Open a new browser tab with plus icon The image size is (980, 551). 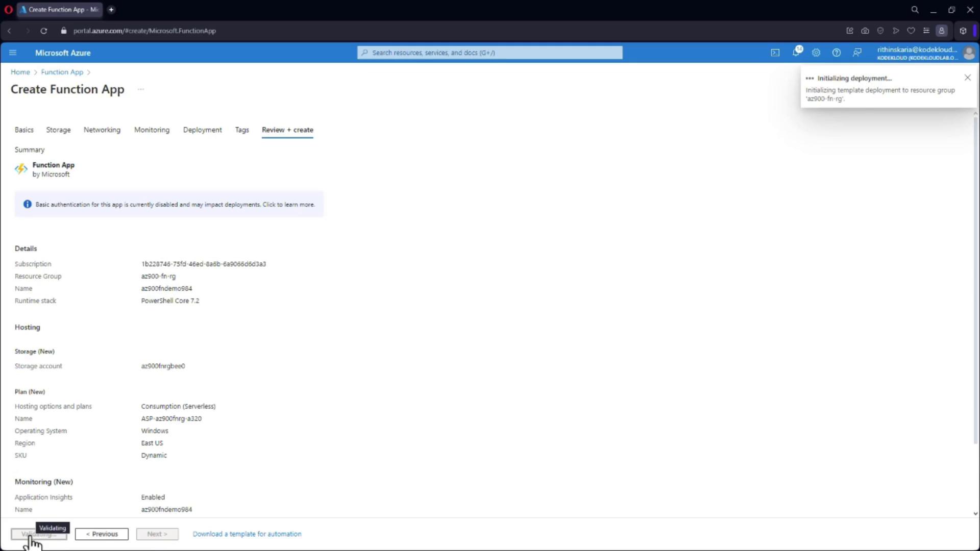click(x=111, y=9)
